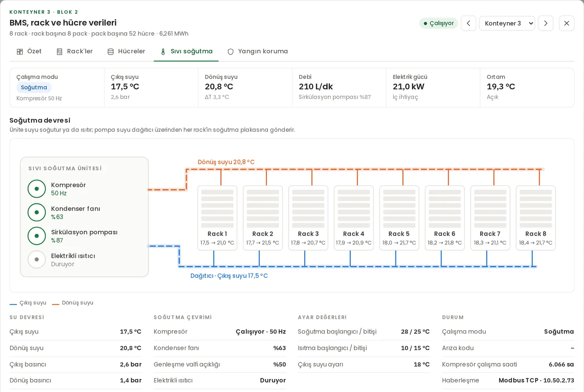
Task: Select the Rack 7 card in diagram
Action: (490, 218)
